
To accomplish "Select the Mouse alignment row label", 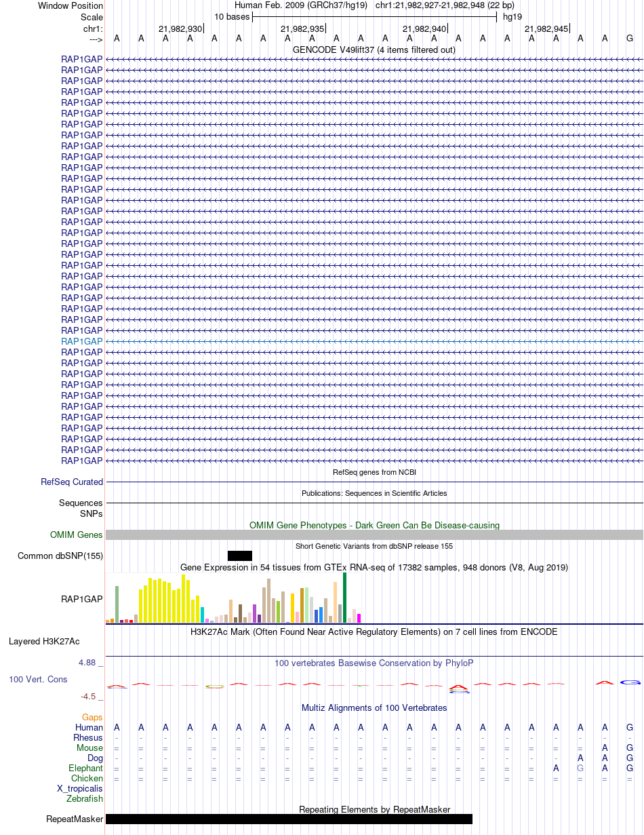I will (x=90, y=747).
